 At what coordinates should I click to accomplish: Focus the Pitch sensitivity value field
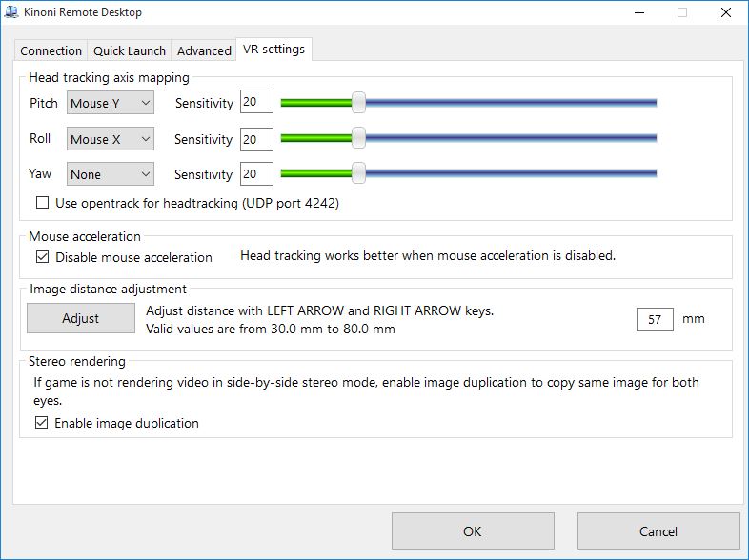click(x=256, y=103)
